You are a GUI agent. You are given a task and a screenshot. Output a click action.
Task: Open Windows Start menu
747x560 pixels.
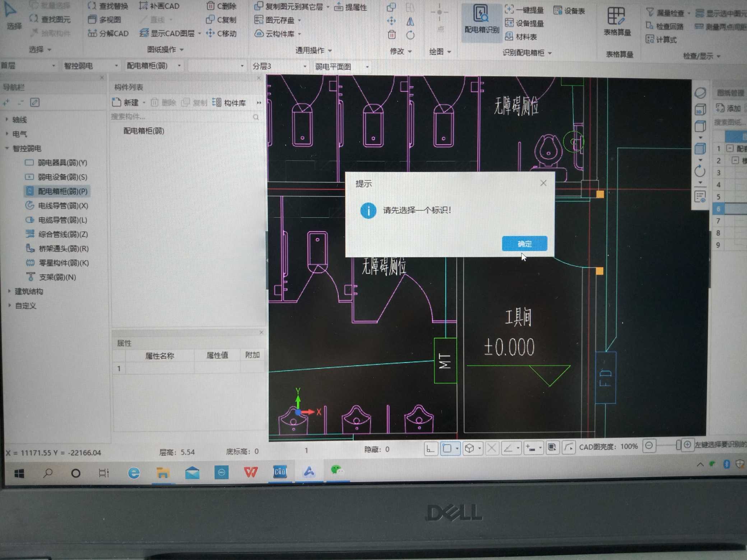pos(19,474)
